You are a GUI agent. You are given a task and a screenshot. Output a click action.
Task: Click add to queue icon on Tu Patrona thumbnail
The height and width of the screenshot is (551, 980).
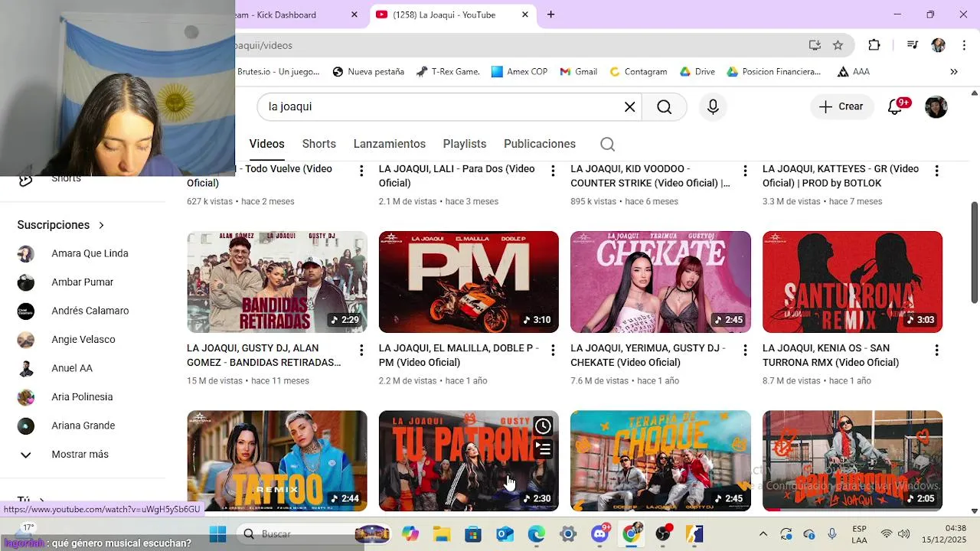(x=543, y=449)
